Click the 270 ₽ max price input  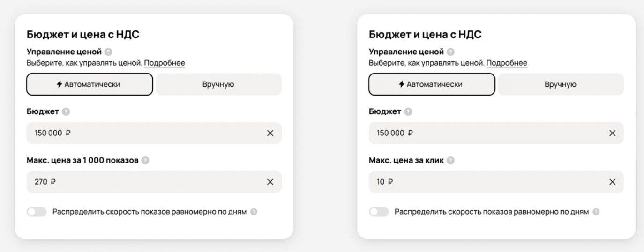click(141, 182)
